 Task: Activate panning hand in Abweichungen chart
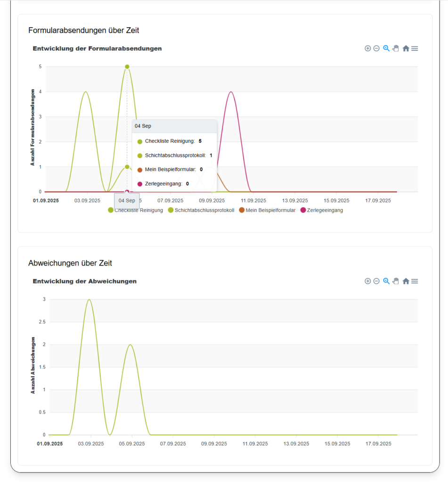click(396, 281)
